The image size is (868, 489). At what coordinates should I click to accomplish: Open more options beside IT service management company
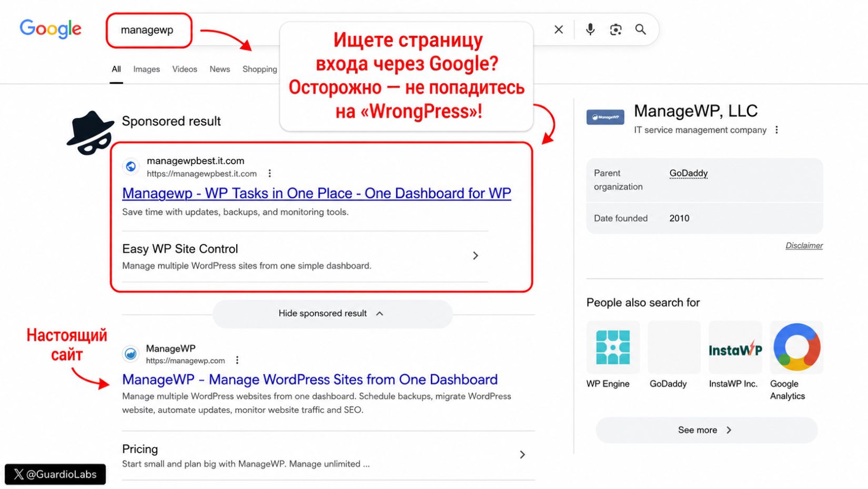tap(776, 130)
